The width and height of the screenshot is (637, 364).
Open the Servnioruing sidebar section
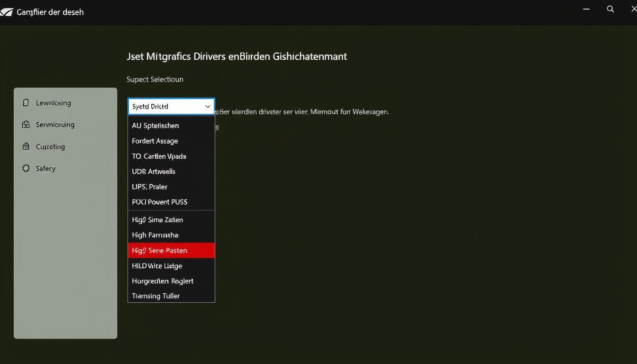[55, 125]
